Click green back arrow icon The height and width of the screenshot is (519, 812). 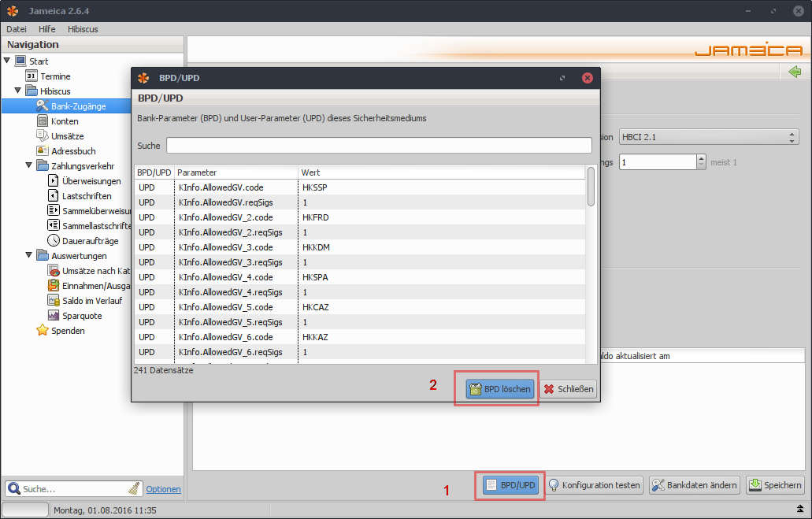point(795,72)
